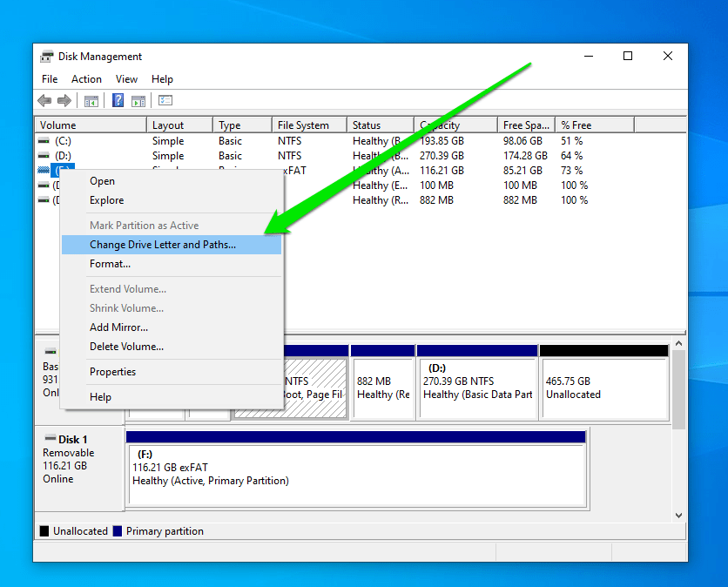Image resolution: width=728 pixels, height=587 pixels.
Task: Select Format... in the context menu
Action: [x=110, y=264]
